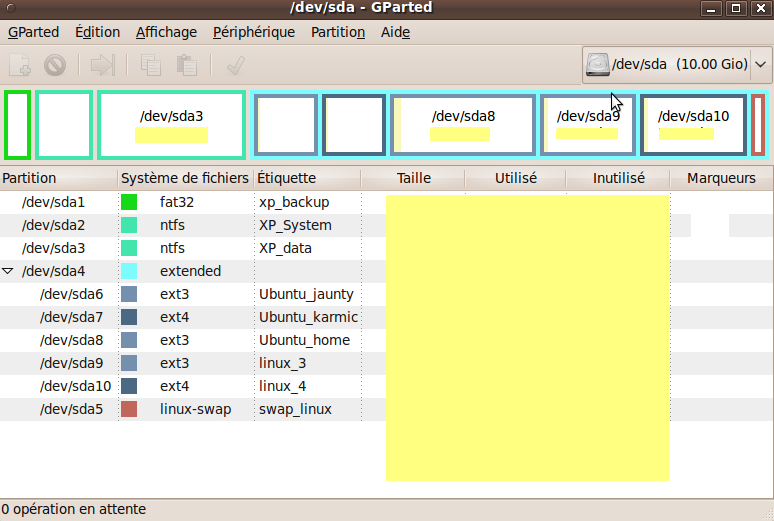Minimize the GParted window
774x521 pixels.
711,8
